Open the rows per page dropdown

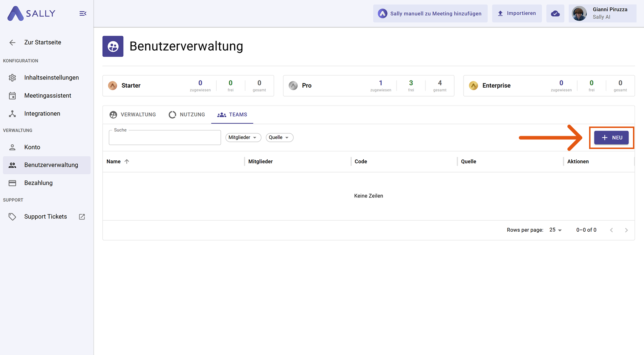coord(555,230)
